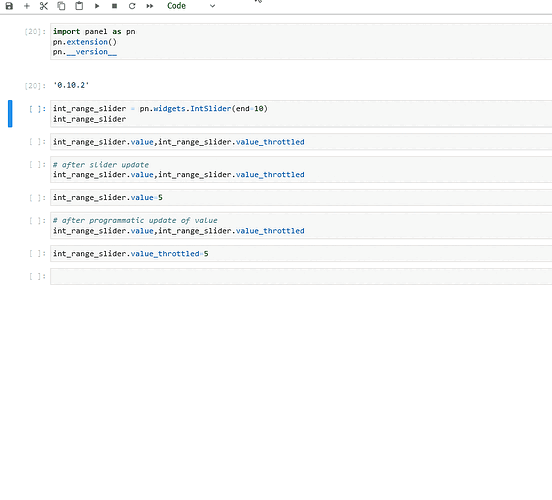Interrupt the kernel with the stop icon
The width and height of the screenshot is (552, 500).
click(x=114, y=6)
